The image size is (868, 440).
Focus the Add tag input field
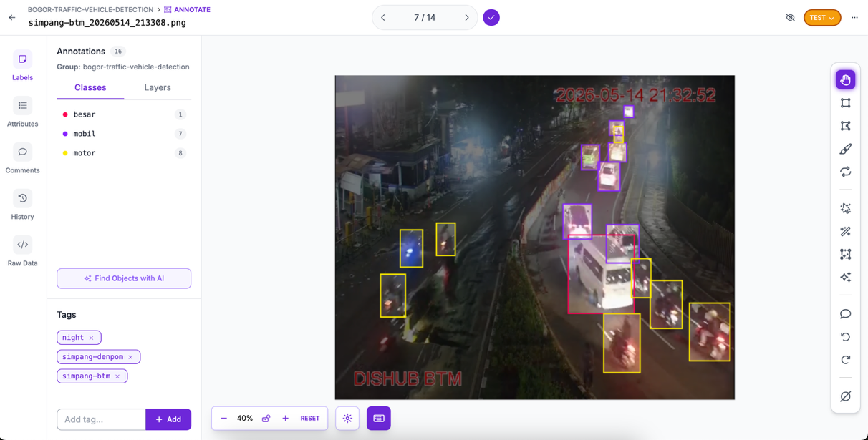(101, 419)
